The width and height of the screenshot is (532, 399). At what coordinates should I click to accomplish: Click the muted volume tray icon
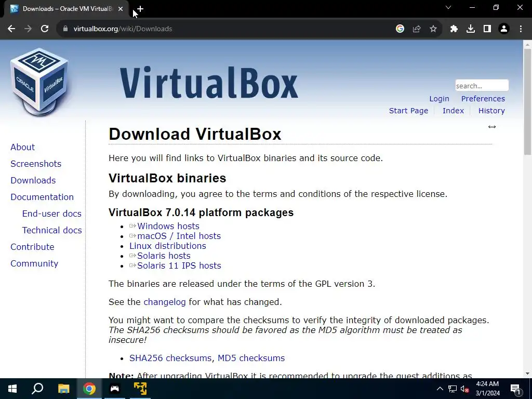[x=464, y=389]
